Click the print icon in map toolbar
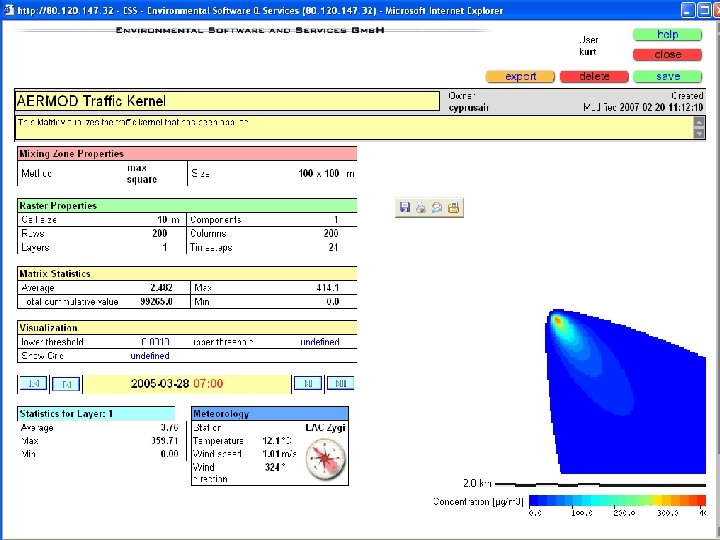The image size is (720, 540). 421,208
